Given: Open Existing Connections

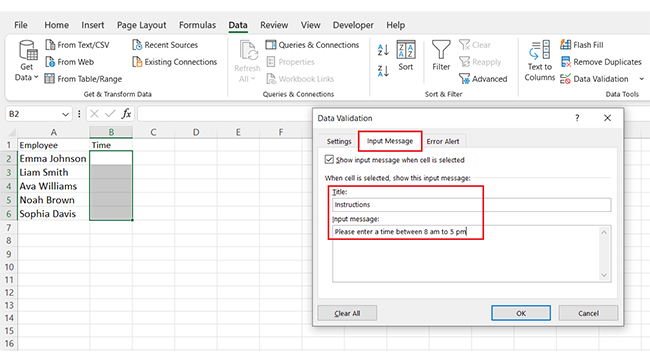Looking at the screenshot, I should point(175,62).
